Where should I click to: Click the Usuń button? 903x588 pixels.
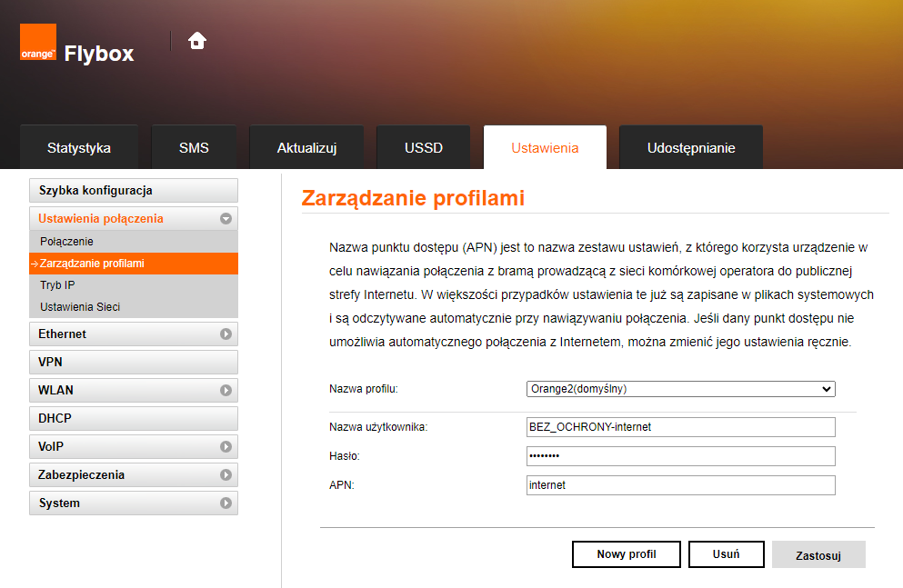pos(726,553)
